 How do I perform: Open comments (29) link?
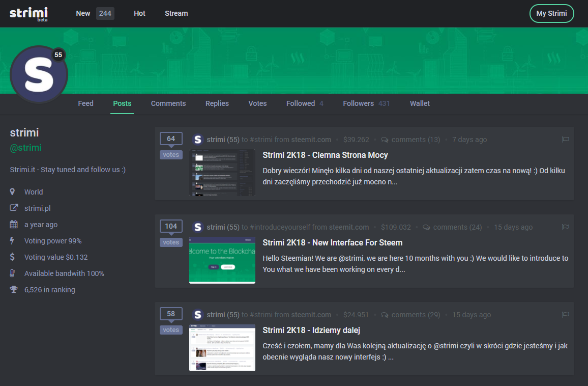click(x=416, y=315)
